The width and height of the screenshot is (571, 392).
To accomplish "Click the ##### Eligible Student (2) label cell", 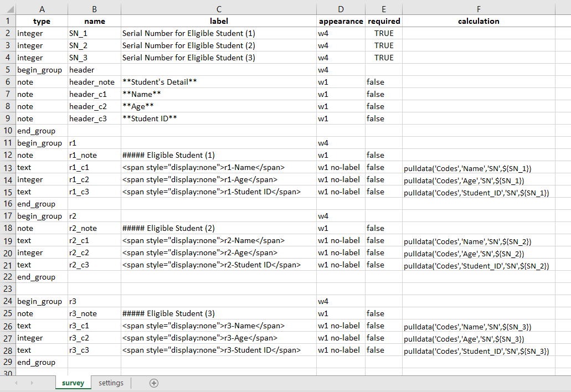I will pos(219,228).
